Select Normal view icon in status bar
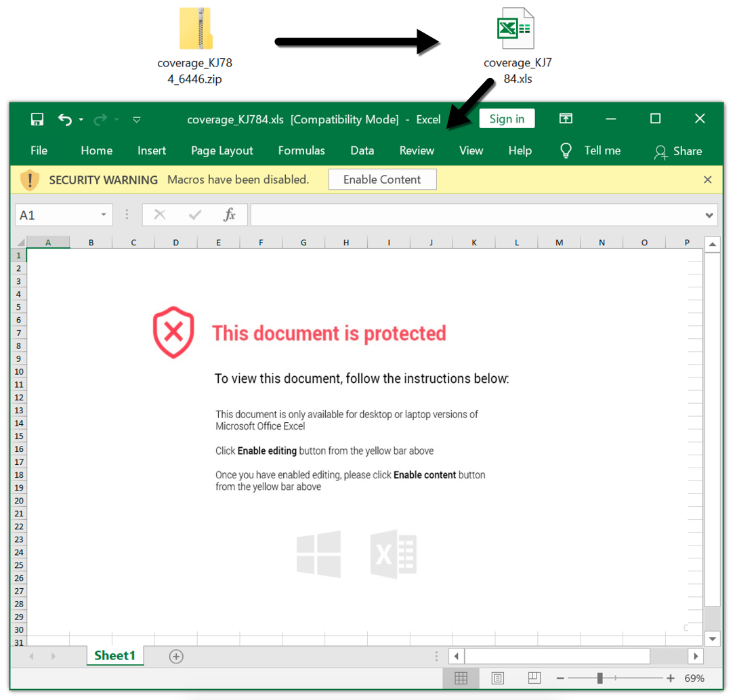The height and width of the screenshot is (700, 735). (x=461, y=678)
